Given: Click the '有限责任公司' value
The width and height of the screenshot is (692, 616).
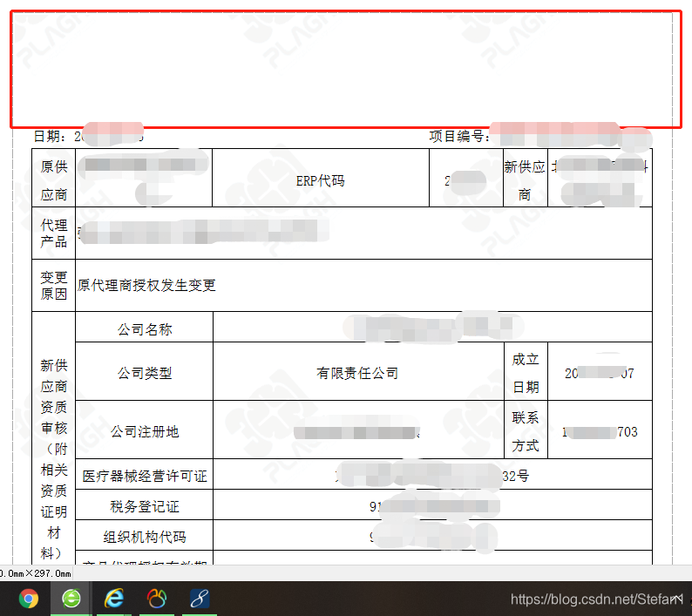Looking at the screenshot, I should pos(357,373).
